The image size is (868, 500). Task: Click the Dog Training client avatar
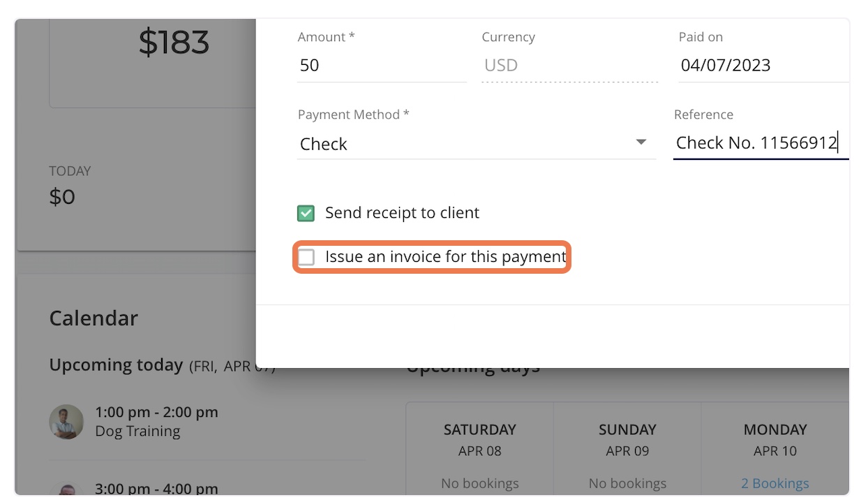[66, 422]
